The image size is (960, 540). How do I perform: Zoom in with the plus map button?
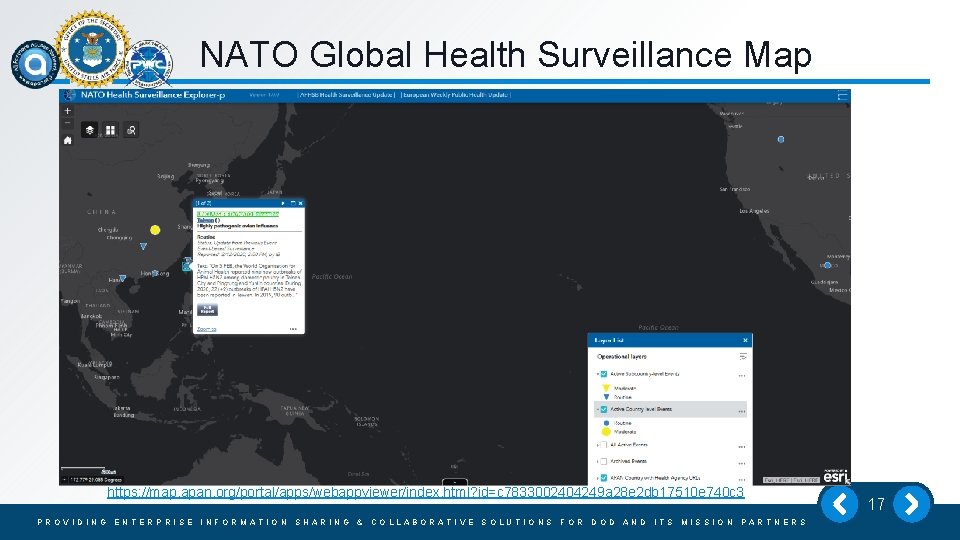67,111
